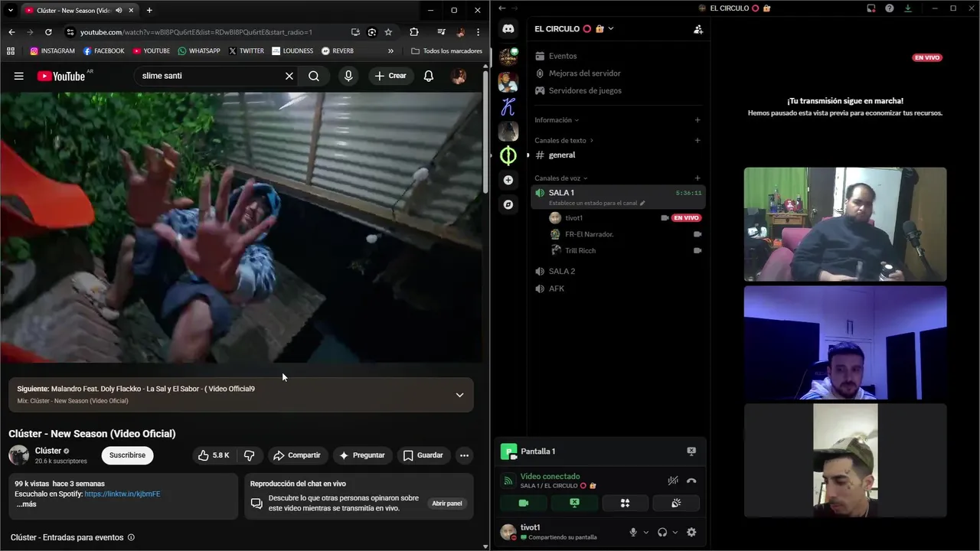Stop streaming Pantalla 1 icon
The height and width of the screenshot is (551, 980).
point(691,452)
